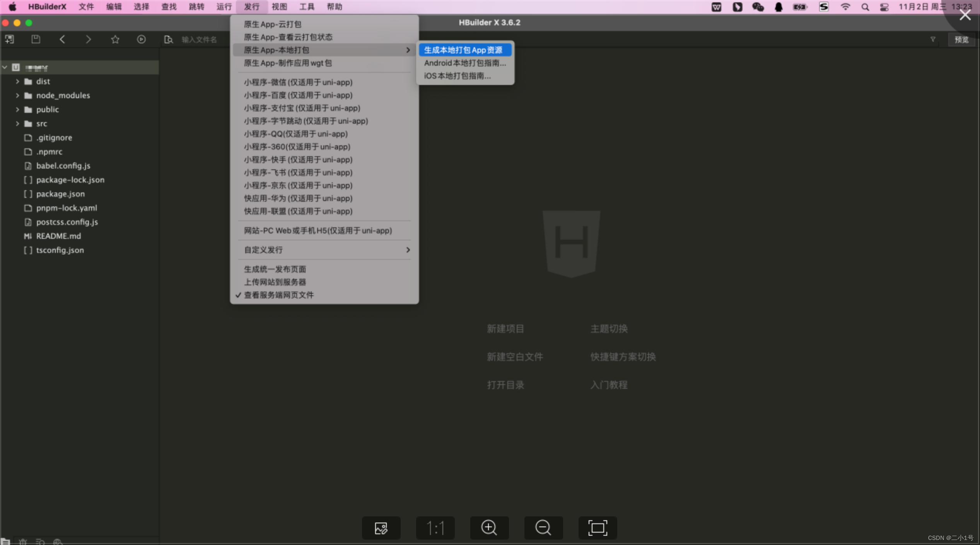Select 小程序-支付宝 publish option
The image size is (980, 545).
pos(324,108)
